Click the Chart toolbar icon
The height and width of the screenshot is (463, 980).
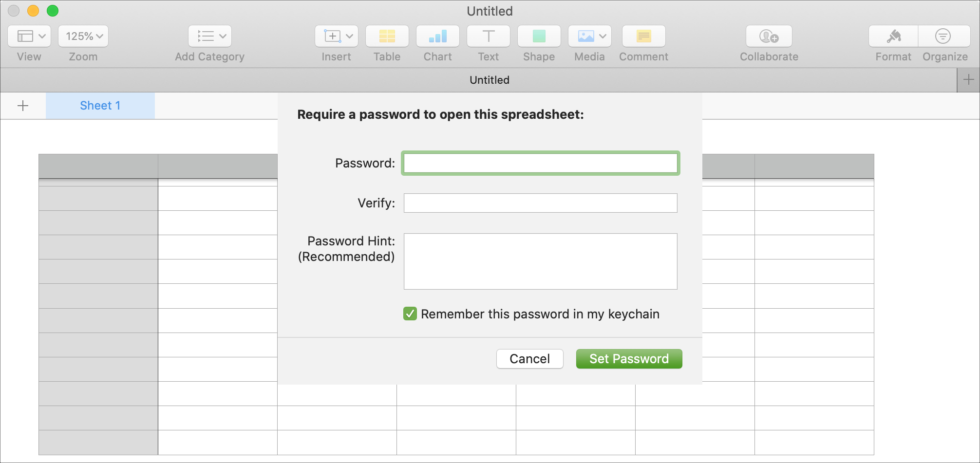(437, 36)
